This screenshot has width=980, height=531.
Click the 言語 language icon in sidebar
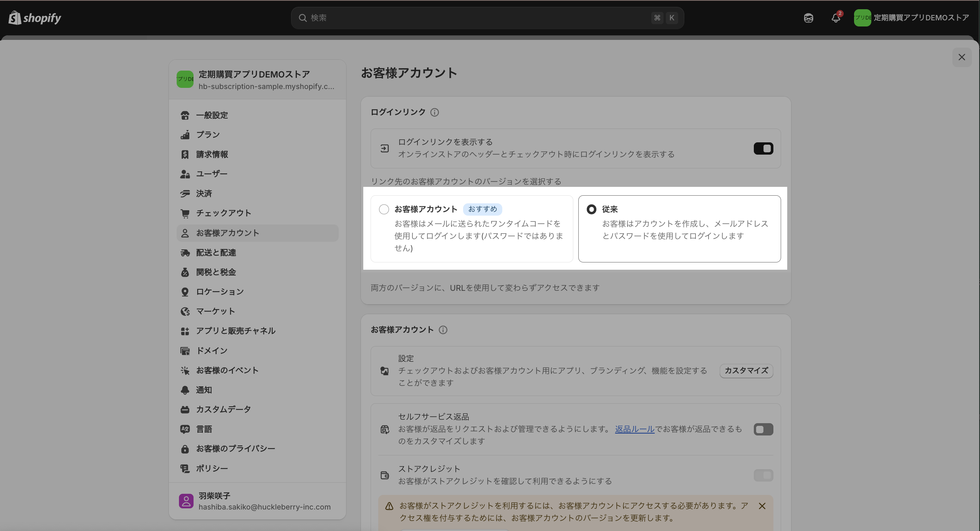point(185,429)
